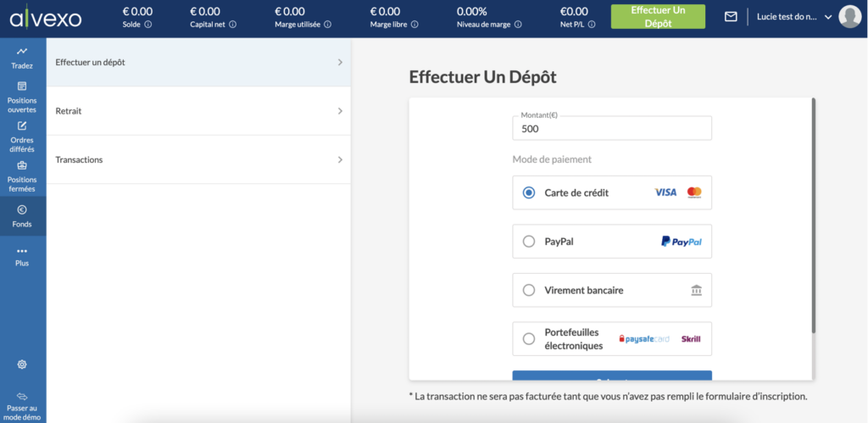Go to Ordres différés section
This screenshot has height=423, width=868.
(x=22, y=126)
